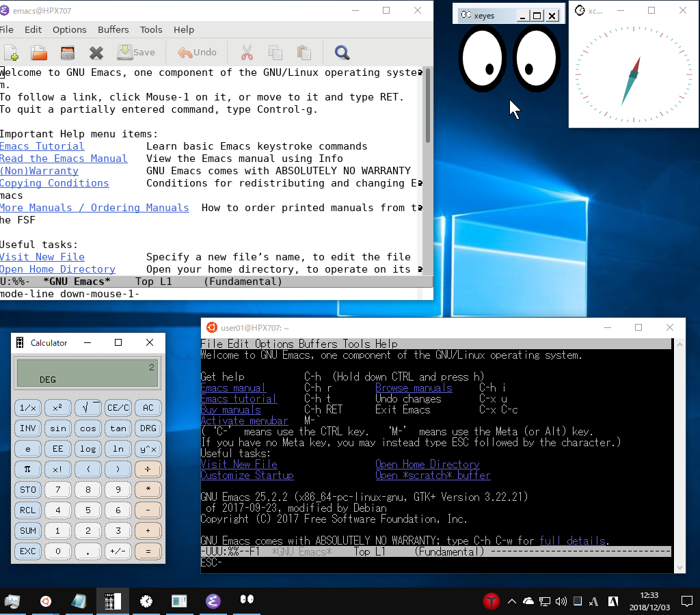This screenshot has height=615, width=700.
Task: Expand hidden icons in the system tray
Action: [x=511, y=601]
